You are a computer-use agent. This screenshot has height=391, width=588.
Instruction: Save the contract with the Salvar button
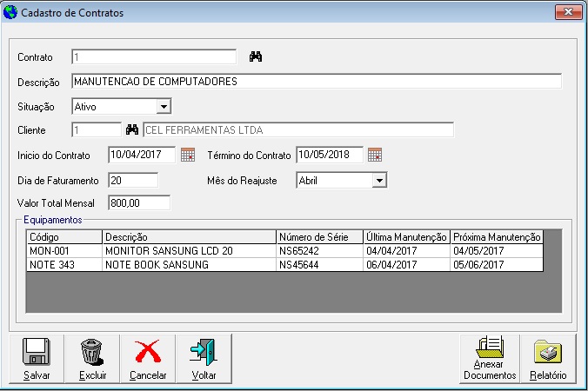coord(37,359)
